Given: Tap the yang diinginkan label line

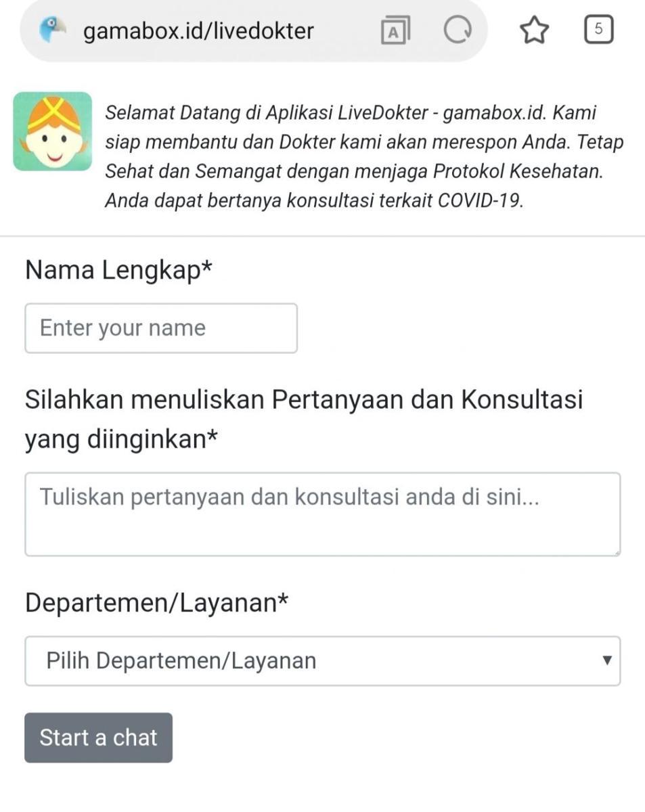Looking at the screenshot, I should [122, 440].
